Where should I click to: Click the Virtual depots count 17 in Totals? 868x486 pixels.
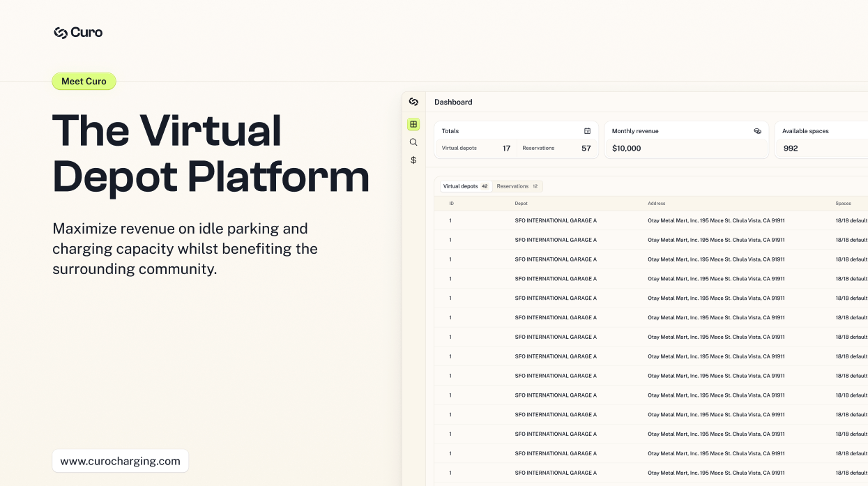[506, 149]
